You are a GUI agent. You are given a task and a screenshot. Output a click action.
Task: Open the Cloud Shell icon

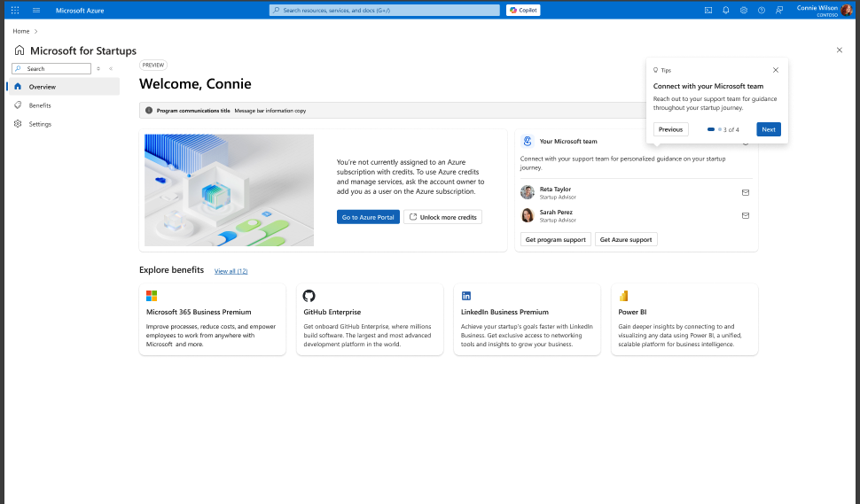(x=708, y=10)
